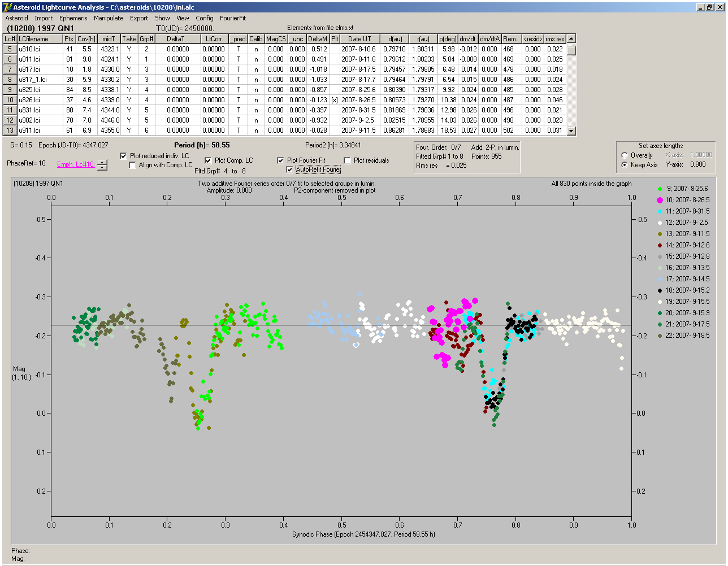
Task: Open the View menu
Action: [183, 18]
